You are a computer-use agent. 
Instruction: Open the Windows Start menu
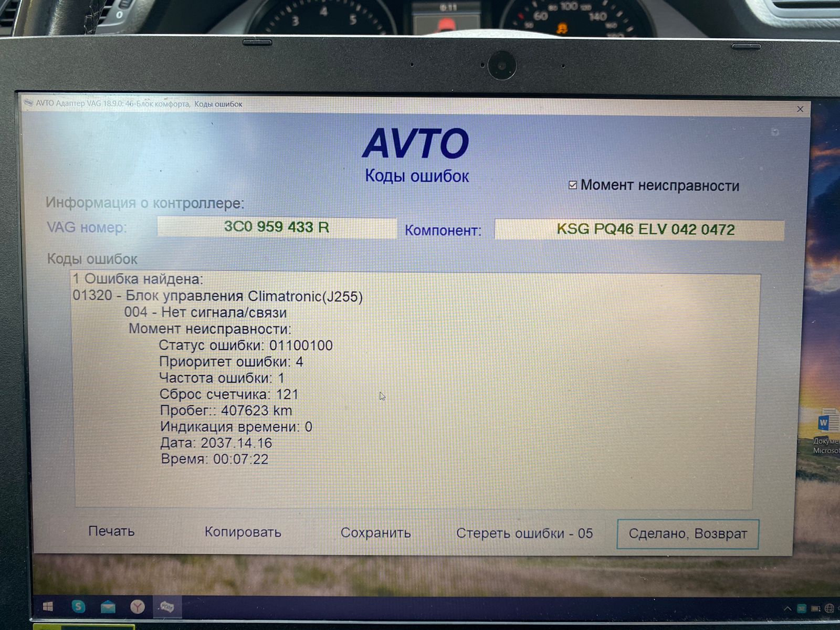[x=48, y=607]
